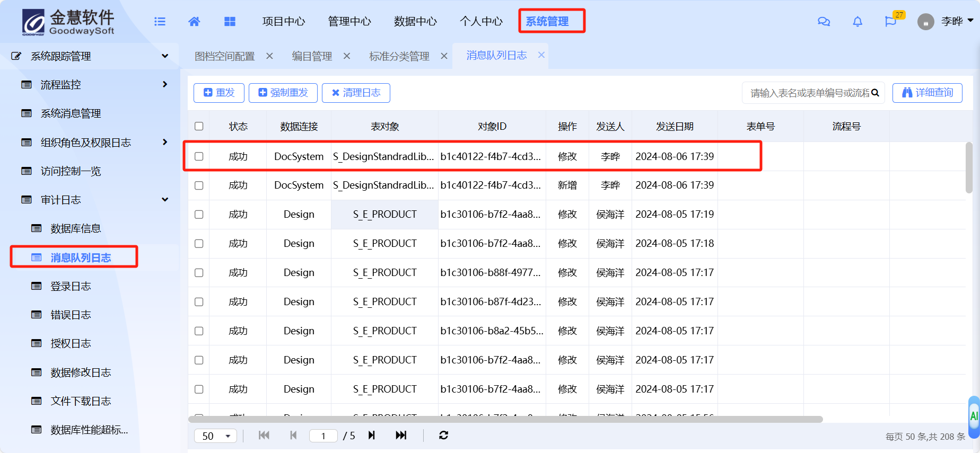The image size is (980, 453).
Task: Select the 消息队列日志 sidebar item
Action: tap(81, 257)
